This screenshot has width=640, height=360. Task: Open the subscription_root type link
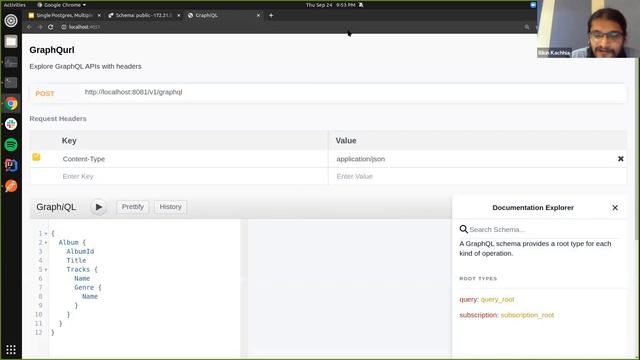click(527, 315)
